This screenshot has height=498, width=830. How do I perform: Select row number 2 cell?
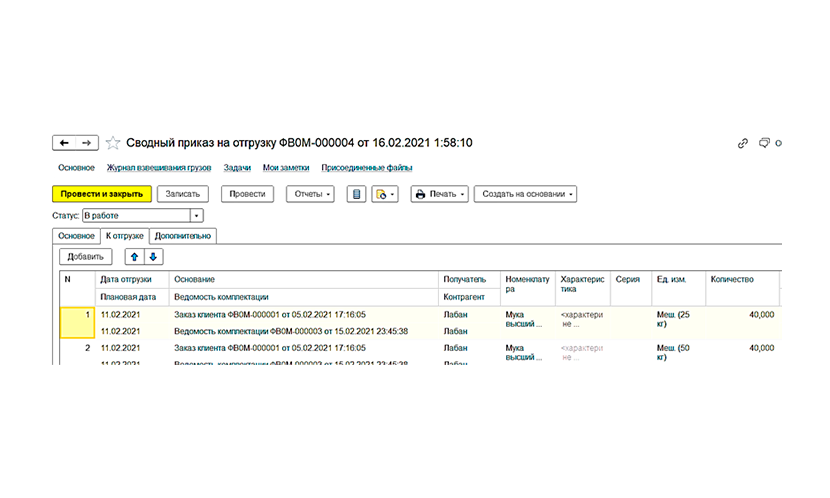[x=77, y=351]
